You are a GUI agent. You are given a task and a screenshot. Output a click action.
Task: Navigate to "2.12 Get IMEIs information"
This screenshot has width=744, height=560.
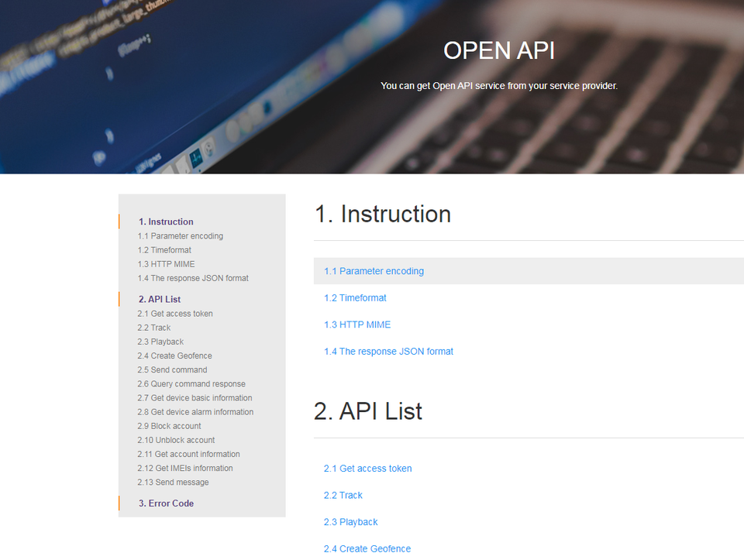185,469
